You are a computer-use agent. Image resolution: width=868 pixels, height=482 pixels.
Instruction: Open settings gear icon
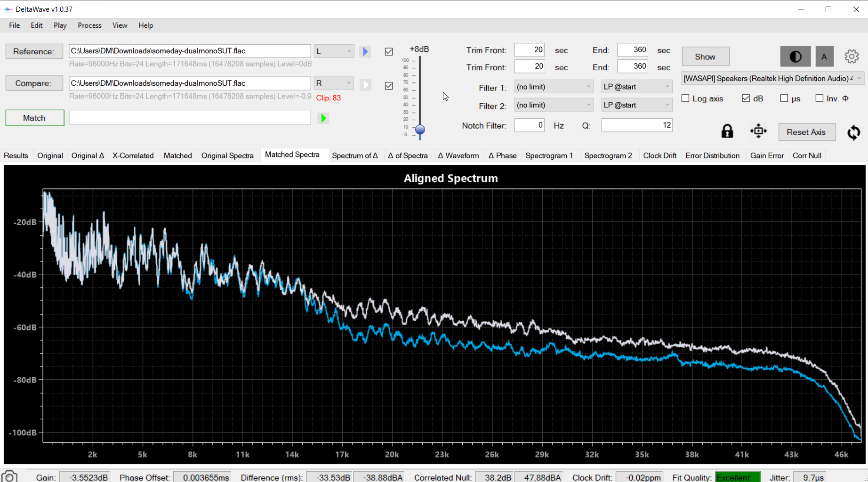[x=852, y=57]
